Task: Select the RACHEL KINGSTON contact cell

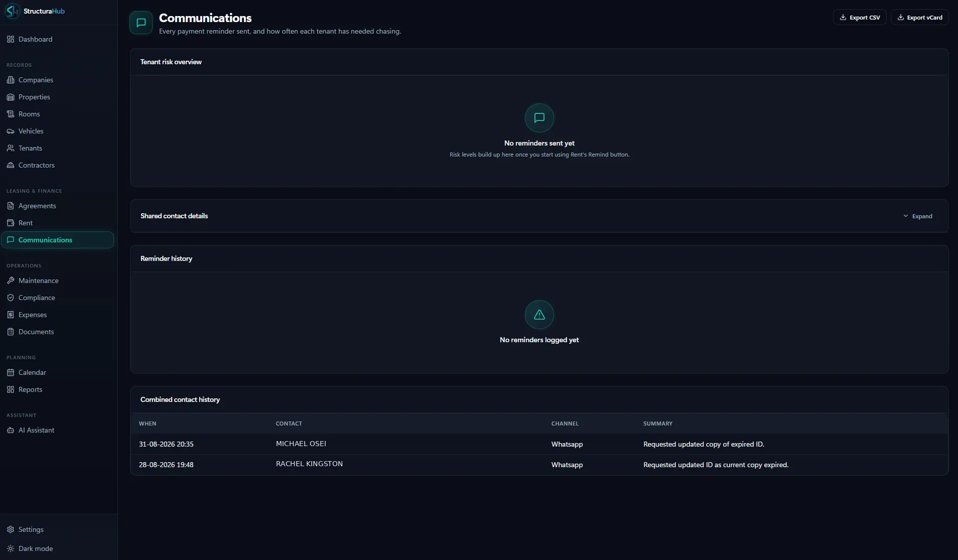Action: point(310,464)
